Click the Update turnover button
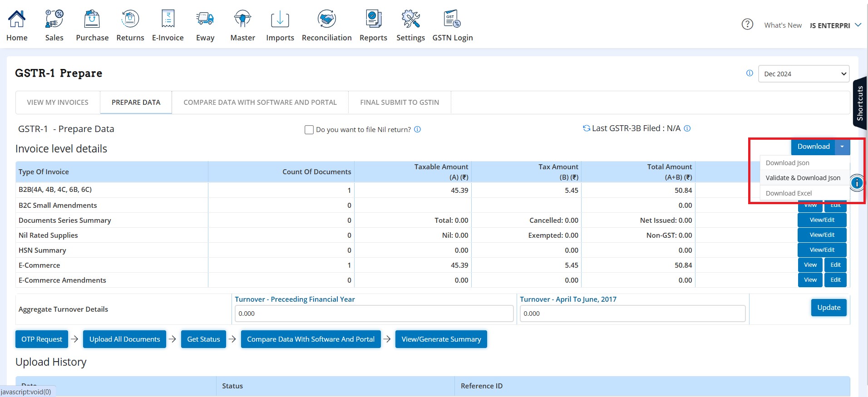Image resolution: width=868 pixels, height=397 pixels. [829, 308]
